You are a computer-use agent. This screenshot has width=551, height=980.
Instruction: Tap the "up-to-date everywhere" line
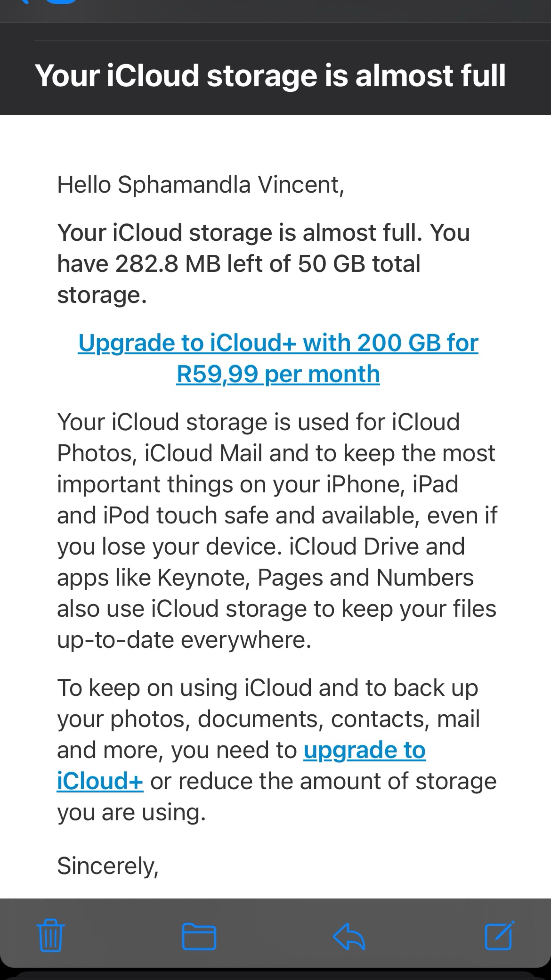(184, 640)
